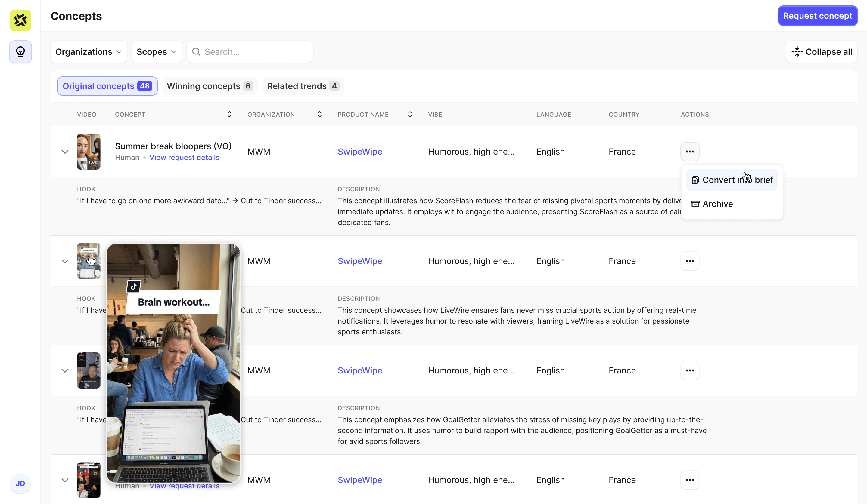Open three-dots menu on the last row
This screenshot has height=504, width=867.
689,480
